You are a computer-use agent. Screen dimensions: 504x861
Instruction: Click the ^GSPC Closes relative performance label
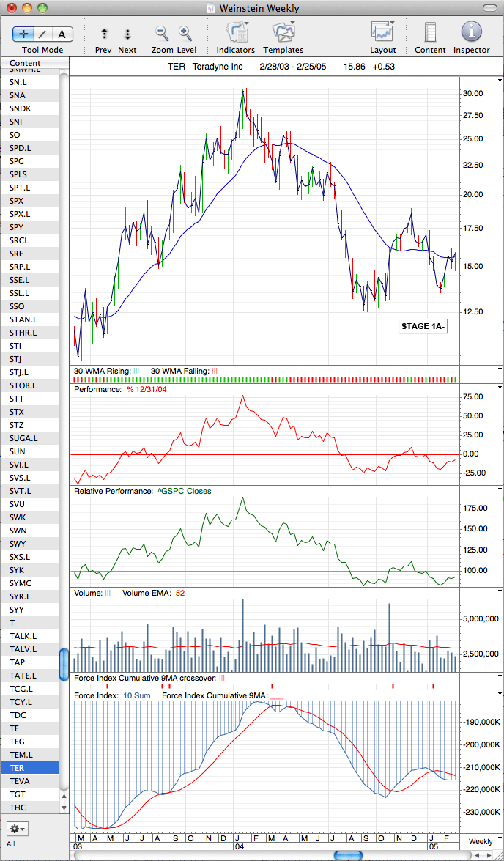click(183, 491)
